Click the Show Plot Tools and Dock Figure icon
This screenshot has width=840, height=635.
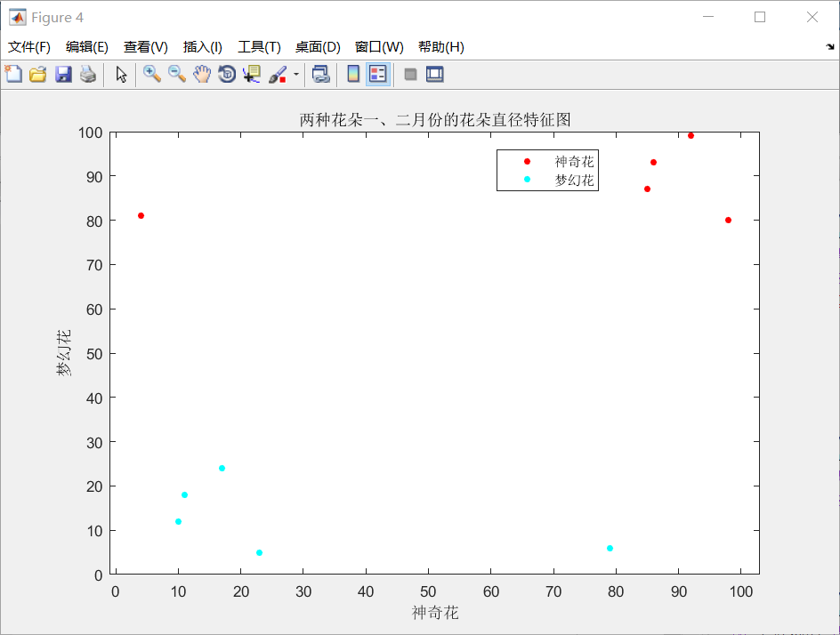[x=434, y=75]
